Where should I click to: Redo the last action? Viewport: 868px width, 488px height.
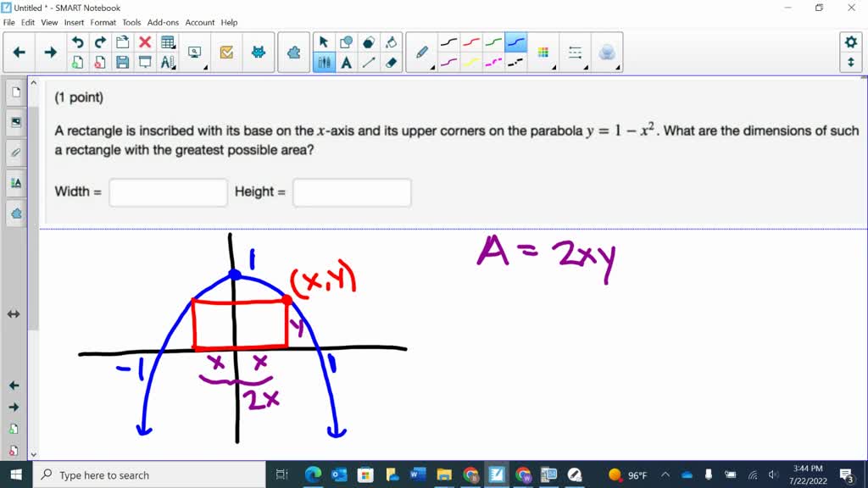(x=100, y=41)
